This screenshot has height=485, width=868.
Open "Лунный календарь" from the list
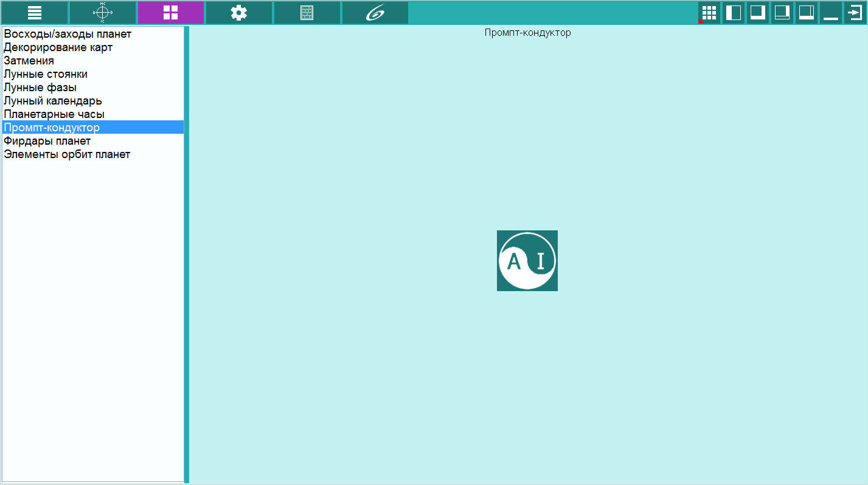[x=53, y=101]
